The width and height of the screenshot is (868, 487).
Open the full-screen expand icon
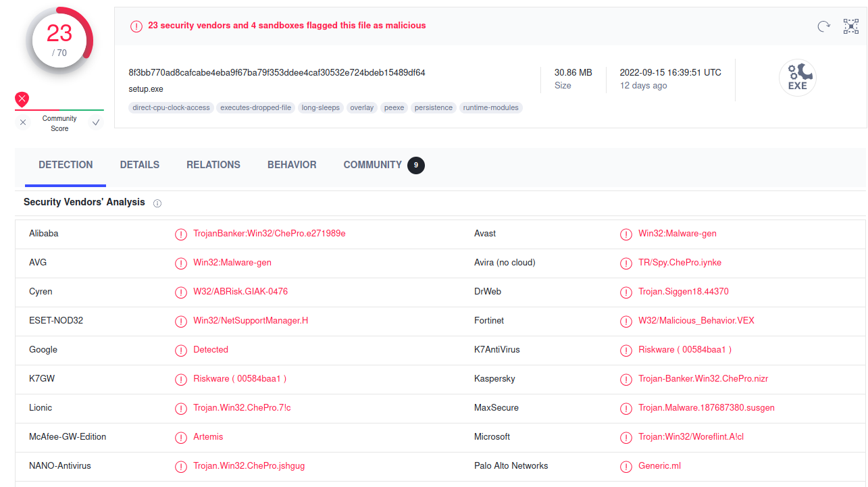coord(850,26)
